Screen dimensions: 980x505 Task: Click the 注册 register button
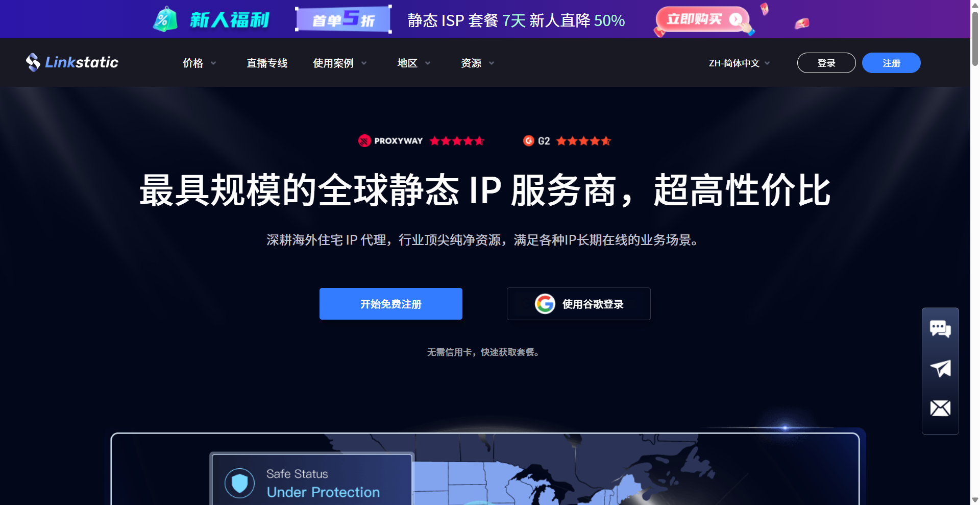[x=891, y=63]
